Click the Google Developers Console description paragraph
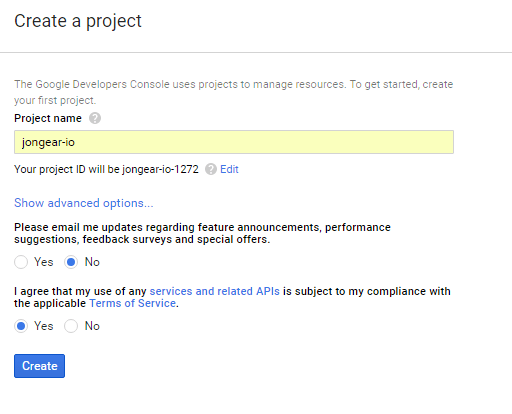This screenshot has height=414, width=512. [x=233, y=92]
